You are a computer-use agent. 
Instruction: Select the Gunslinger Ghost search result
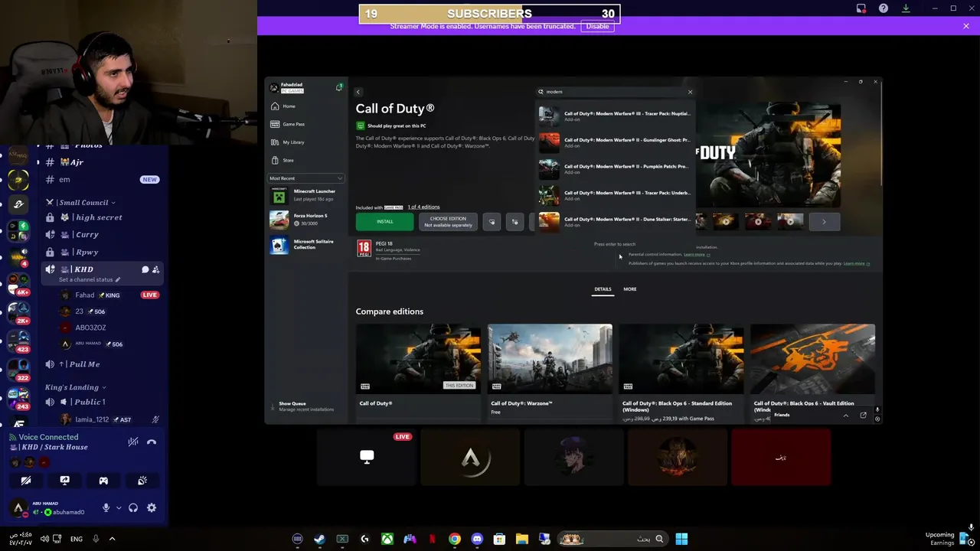tap(616, 142)
